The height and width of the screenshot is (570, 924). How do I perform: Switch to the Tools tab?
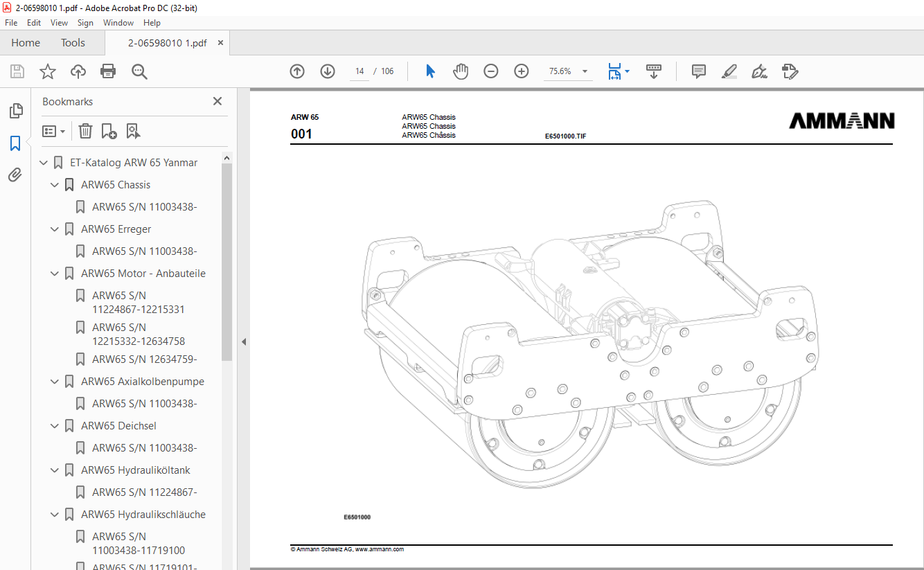click(73, 43)
